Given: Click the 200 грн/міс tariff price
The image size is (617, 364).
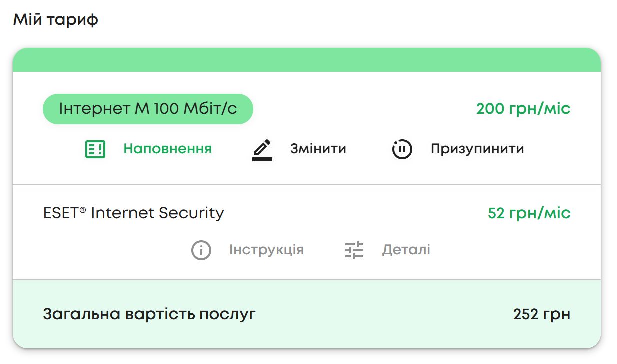Looking at the screenshot, I should [x=523, y=109].
